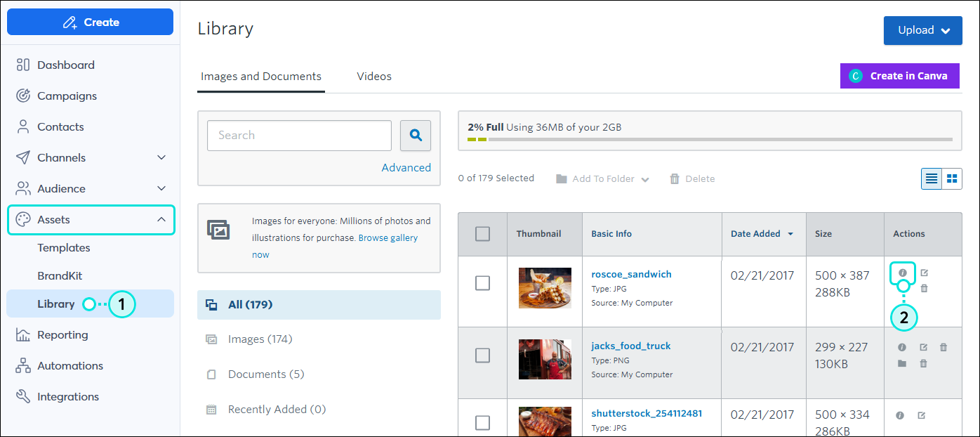Click the trash icon for roscoe_sandwich
This screenshot has width=980, height=437.
tap(924, 288)
